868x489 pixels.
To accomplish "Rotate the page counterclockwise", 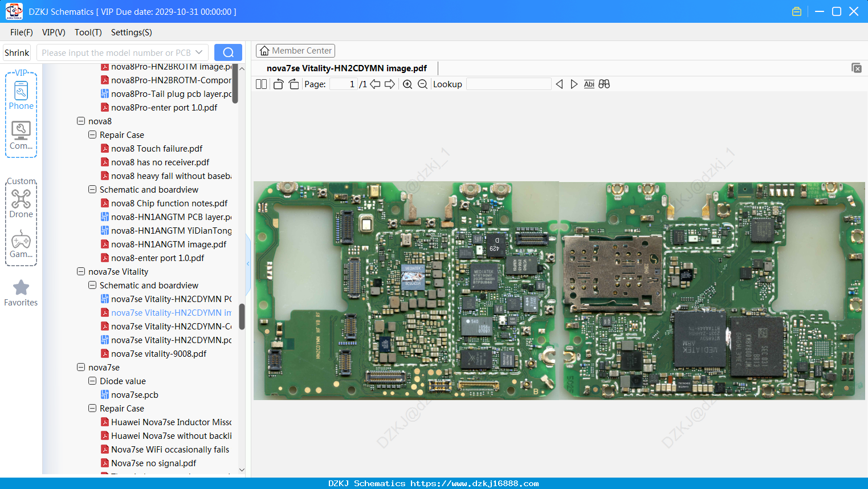I will tap(278, 84).
